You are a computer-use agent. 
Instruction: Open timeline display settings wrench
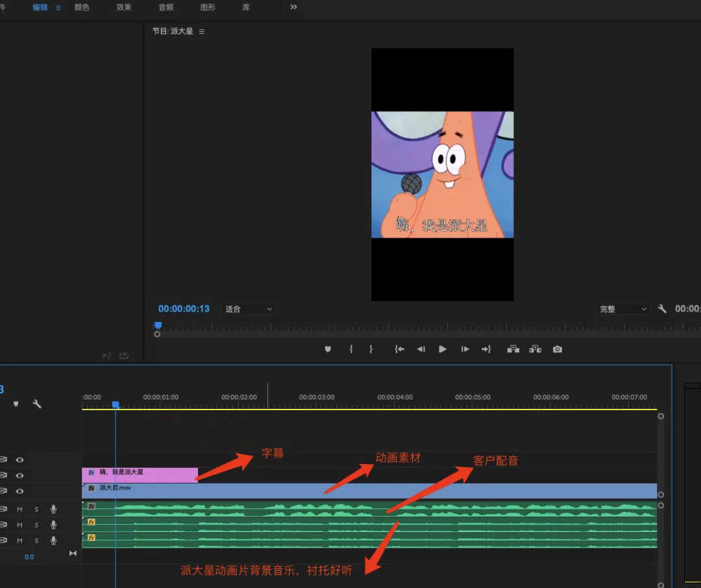pos(37,404)
